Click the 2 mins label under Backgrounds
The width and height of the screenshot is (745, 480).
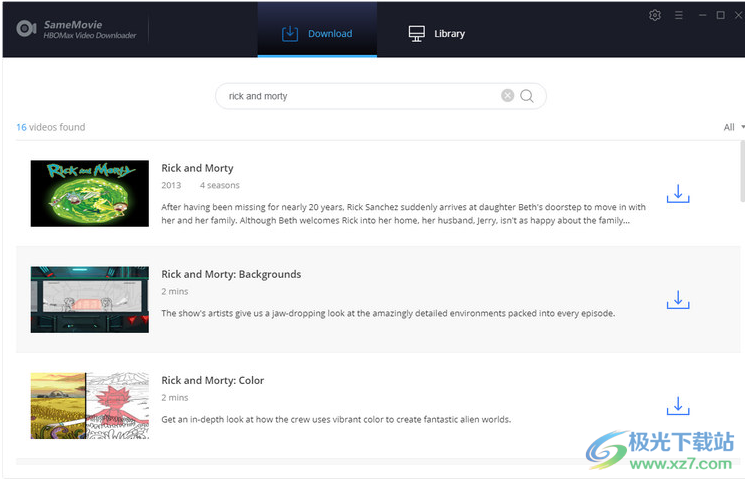[x=175, y=291]
